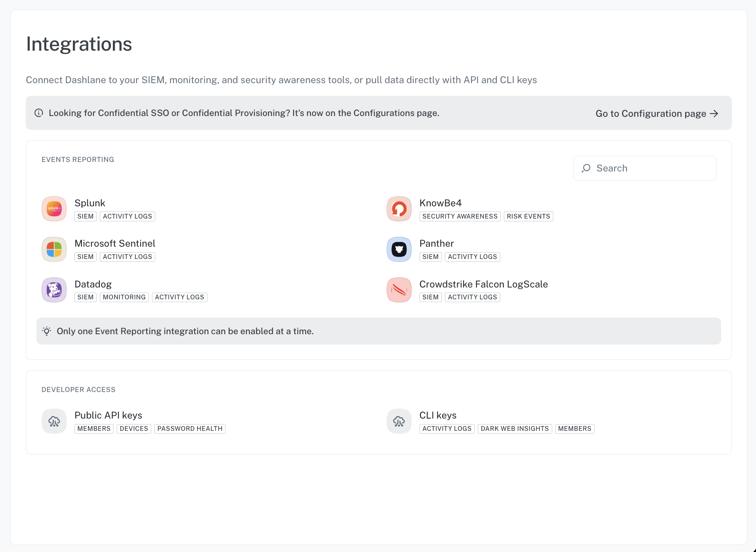Click the Integrations page heading
The width and height of the screenshot is (756, 552).
pyautogui.click(x=79, y=44)
